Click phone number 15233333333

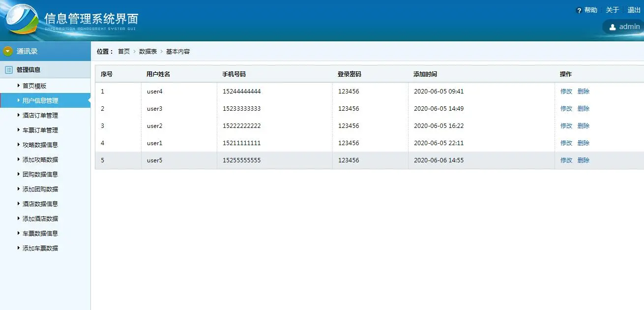(x=241, y=108)
